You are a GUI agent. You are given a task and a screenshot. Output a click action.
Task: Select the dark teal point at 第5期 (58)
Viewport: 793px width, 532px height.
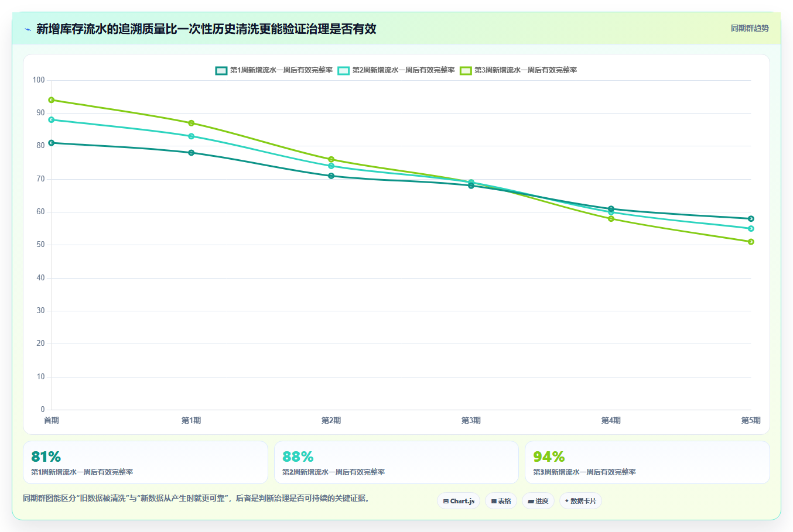[x=751, y=219]
